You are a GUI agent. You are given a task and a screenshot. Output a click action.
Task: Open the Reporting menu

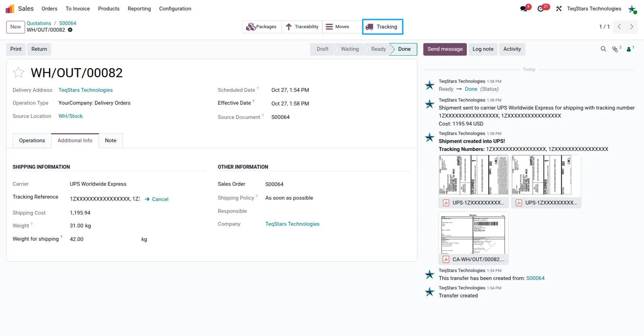[x=139, y=8]
